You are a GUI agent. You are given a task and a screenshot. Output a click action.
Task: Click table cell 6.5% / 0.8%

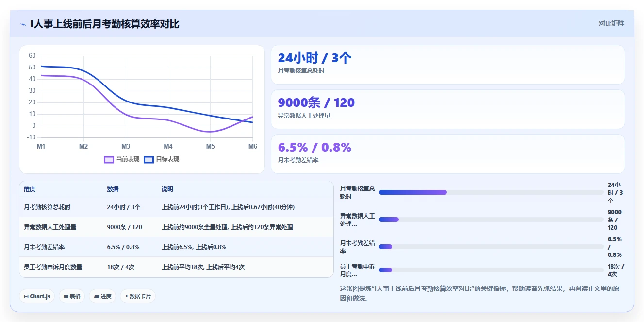[123, 247]
